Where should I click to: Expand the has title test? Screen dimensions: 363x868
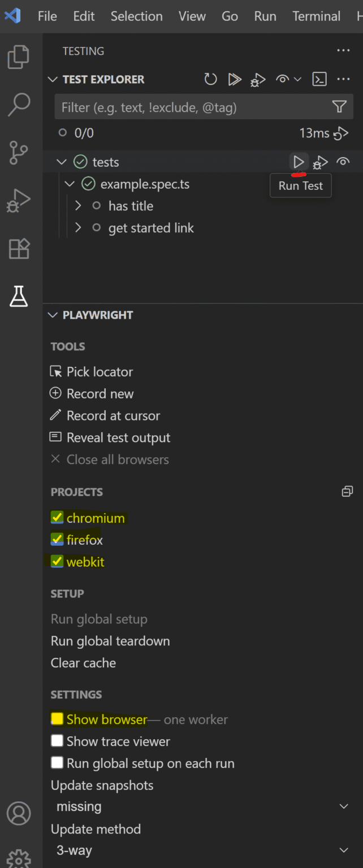point(78,206)
